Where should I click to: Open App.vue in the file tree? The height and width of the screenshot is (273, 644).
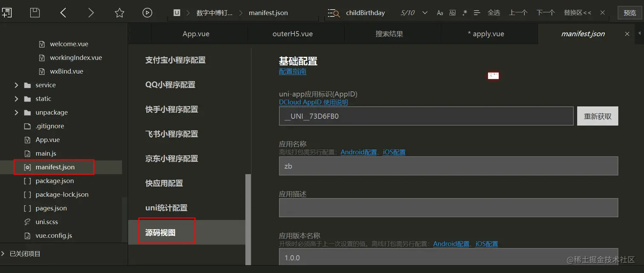pos(48,140)
